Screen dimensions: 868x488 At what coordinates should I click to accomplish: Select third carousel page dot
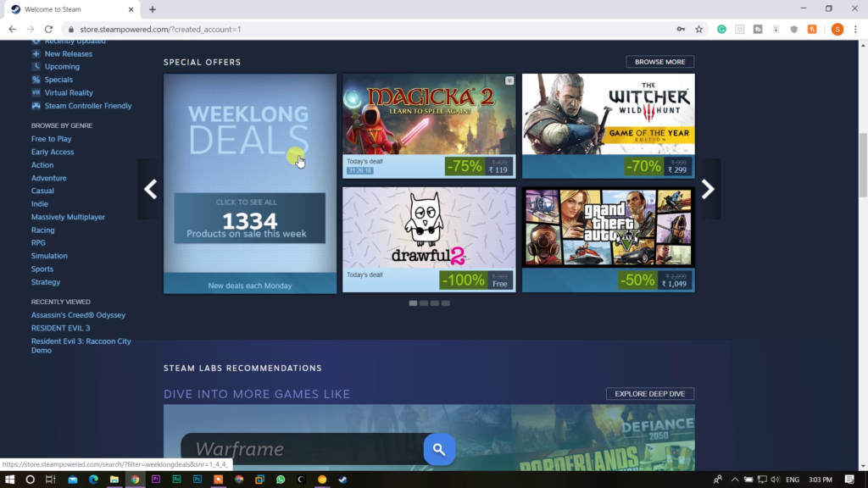(435, 303)
